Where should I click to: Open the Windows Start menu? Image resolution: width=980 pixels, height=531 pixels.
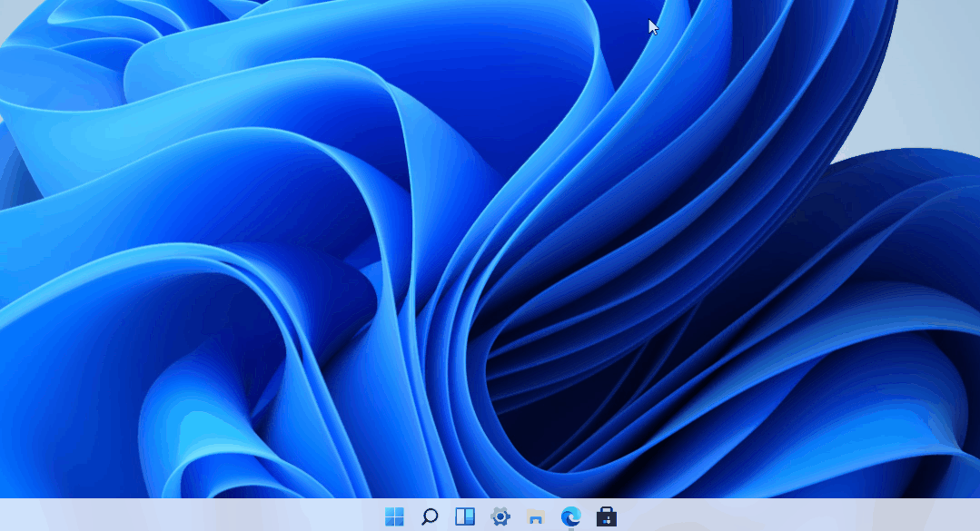tap(394, 516)
